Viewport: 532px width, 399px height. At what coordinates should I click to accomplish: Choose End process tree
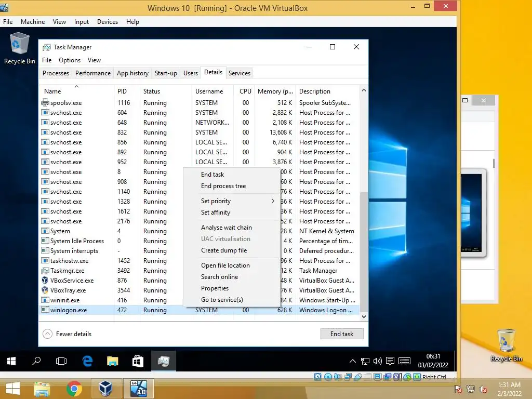pos(232,186)
